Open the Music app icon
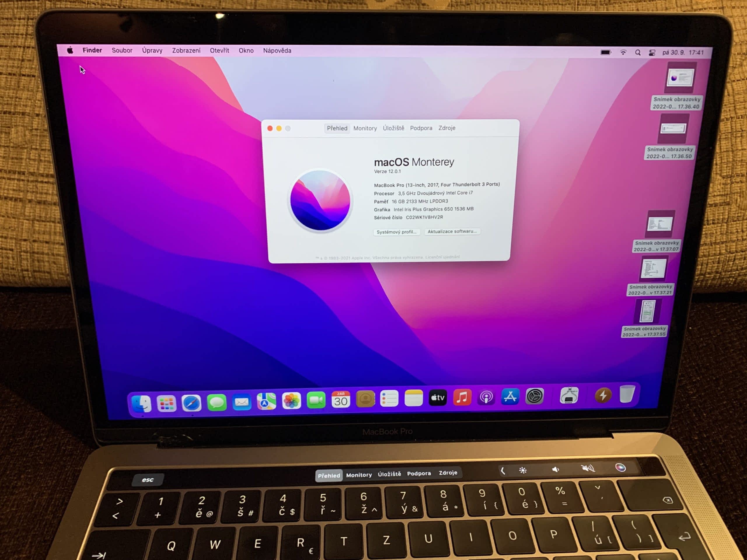Viewport: 747px width, 560px height. click(x=462, y=397)
